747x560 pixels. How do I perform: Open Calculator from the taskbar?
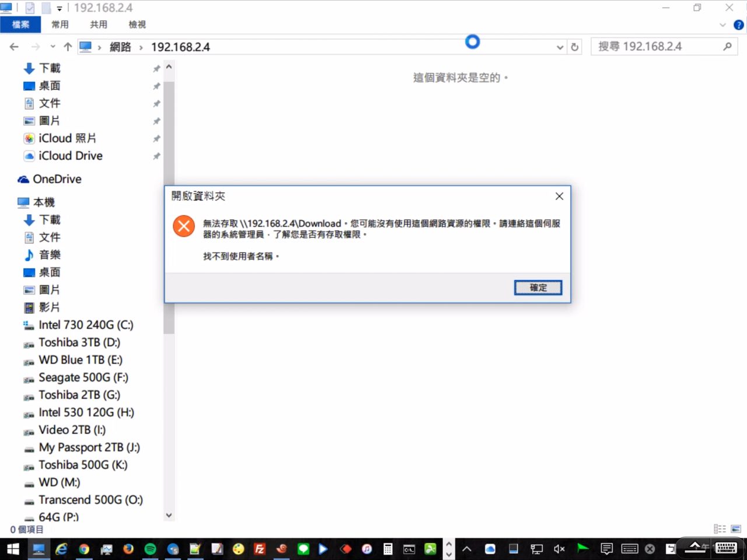pos(388,549)
